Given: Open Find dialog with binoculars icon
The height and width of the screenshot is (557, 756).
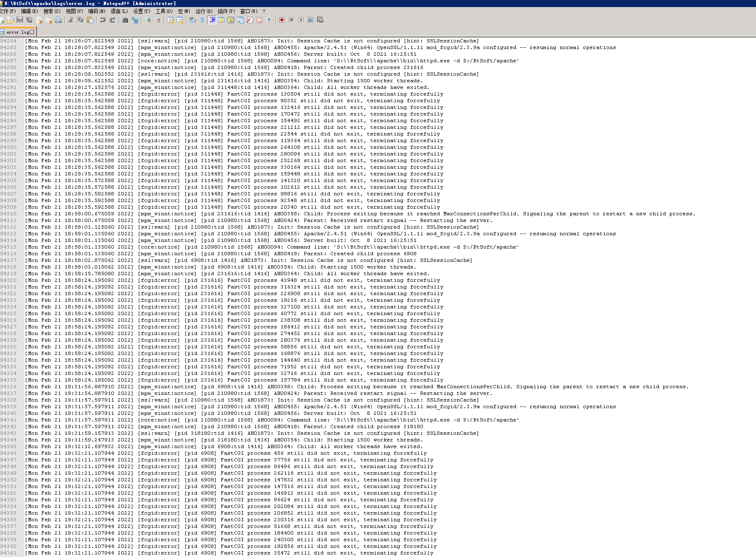Looking at the screenshot, I should click(125, 20).
